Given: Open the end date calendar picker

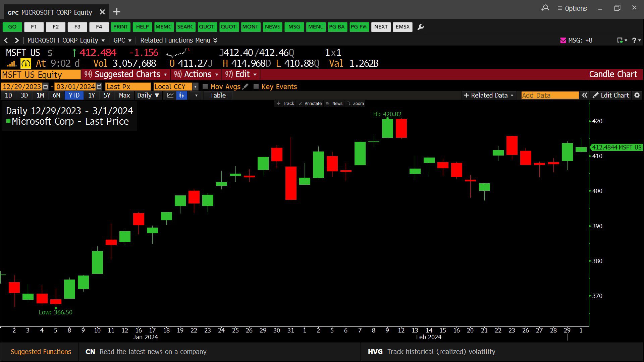Looking at the screenshot, I should (99, 86).
